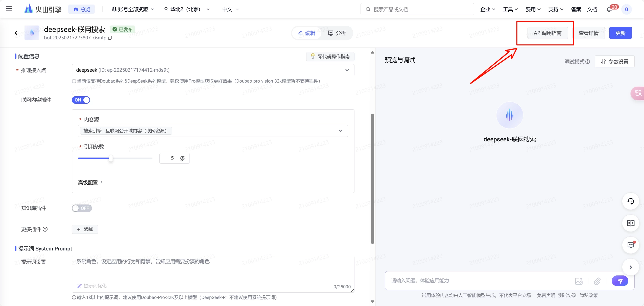Copy the bot ID with copy icon
The image size is (644, 306).
(110, 38)
